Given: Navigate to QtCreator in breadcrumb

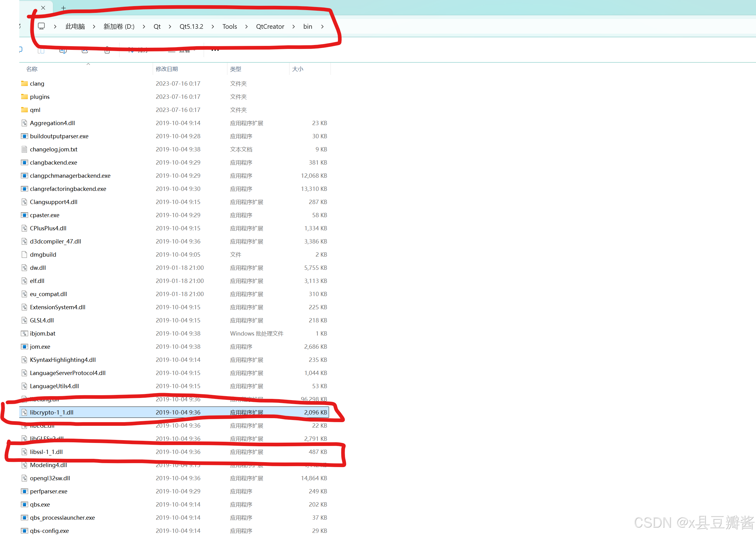Looking at the screenshot, I should point(270,26).
